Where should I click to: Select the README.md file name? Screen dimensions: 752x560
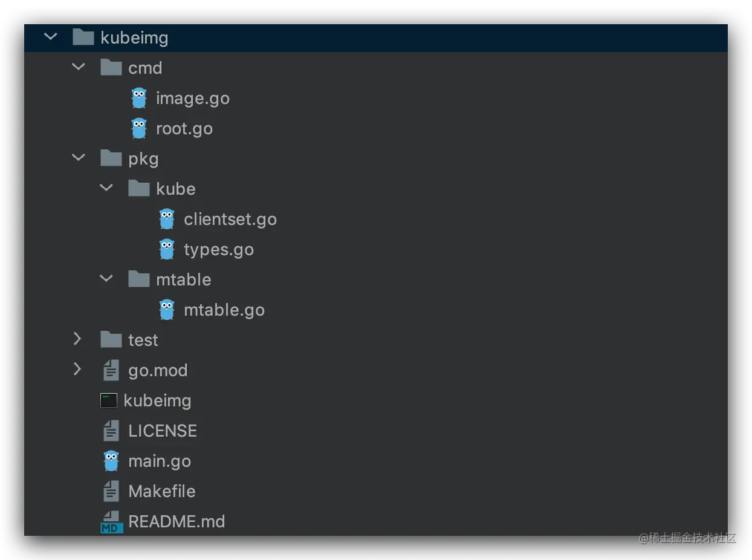coord(177,521)
